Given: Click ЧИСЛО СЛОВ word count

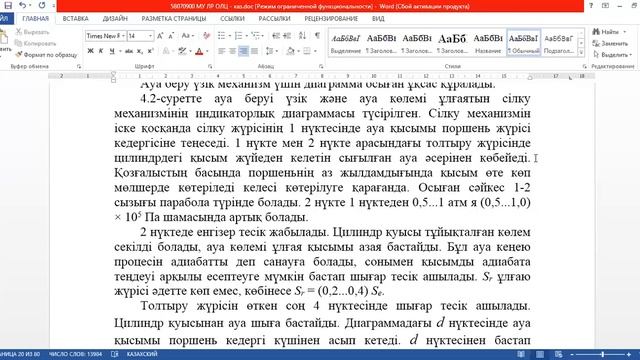Looking at the screenshot, I should (76, 354).
